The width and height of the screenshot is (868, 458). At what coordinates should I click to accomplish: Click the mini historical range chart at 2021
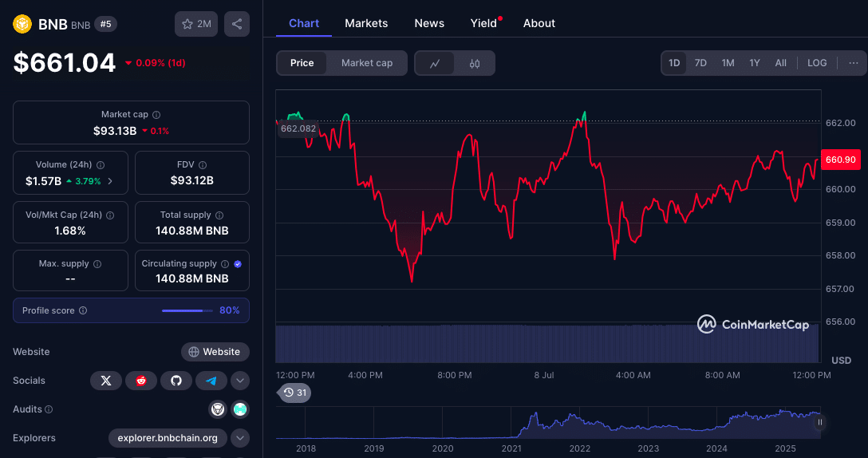pos(511,424)
